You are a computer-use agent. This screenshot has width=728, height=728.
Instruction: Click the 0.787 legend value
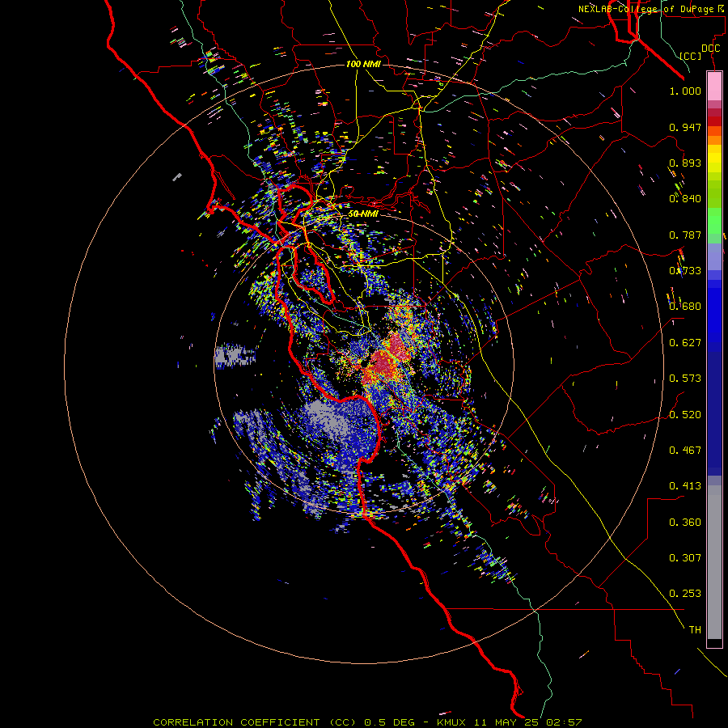pos(685,235)
